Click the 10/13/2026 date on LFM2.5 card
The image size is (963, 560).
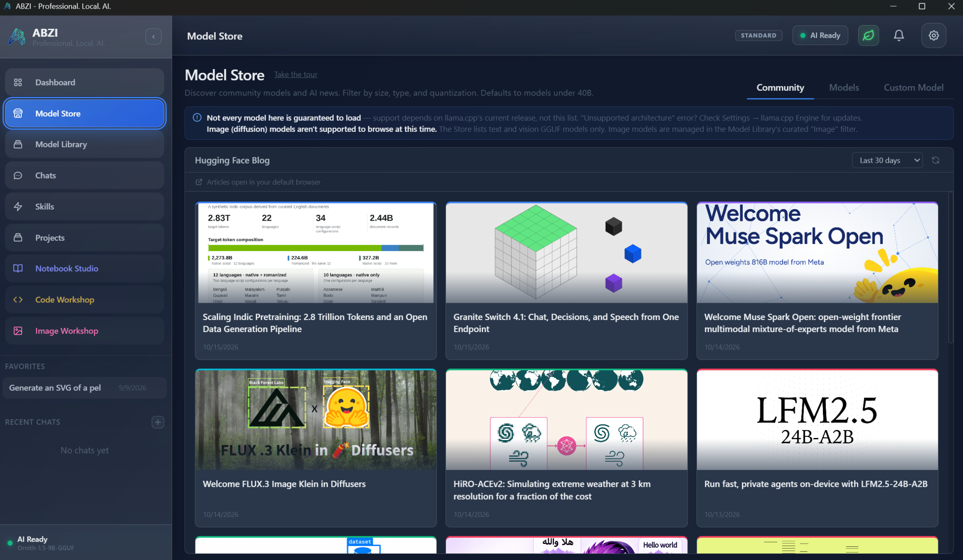click(722, 514)
